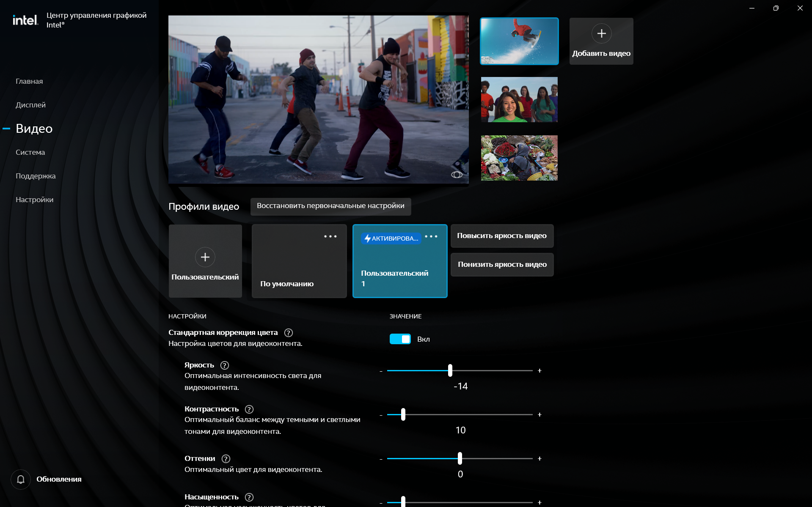Click plus icon for Saturation slider

pyautogui.click(x=539, y=503)
